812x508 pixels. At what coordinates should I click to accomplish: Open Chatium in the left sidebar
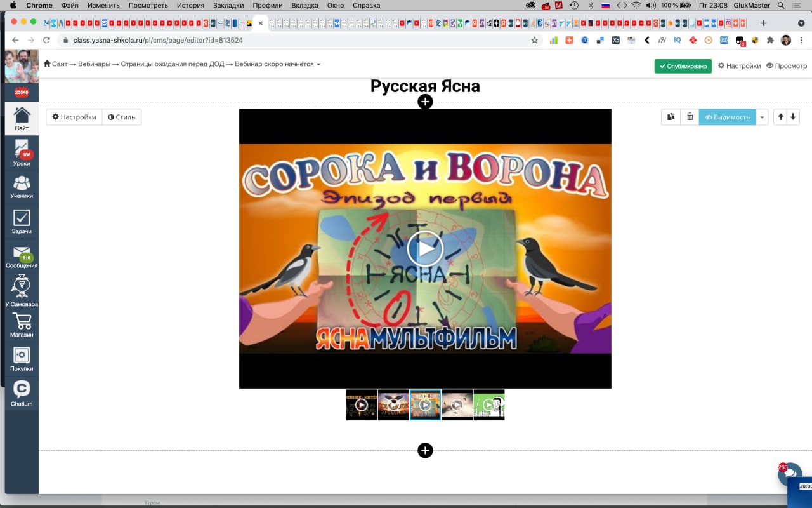click(22, 393)
